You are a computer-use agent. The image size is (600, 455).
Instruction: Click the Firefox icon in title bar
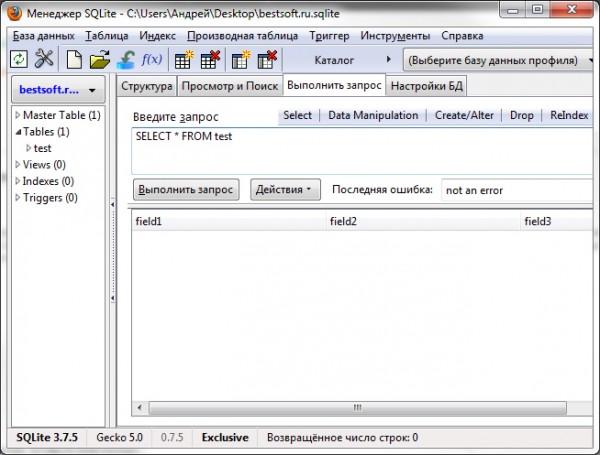(x=15, y=12)
